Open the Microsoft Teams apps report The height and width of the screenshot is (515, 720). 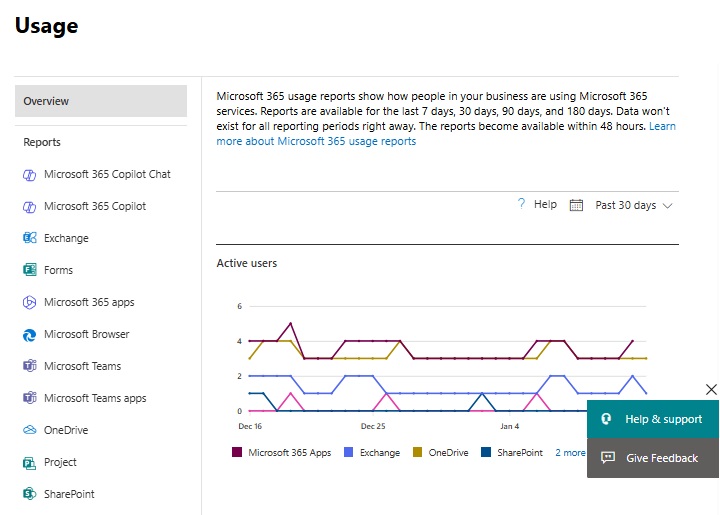point(95,399)
